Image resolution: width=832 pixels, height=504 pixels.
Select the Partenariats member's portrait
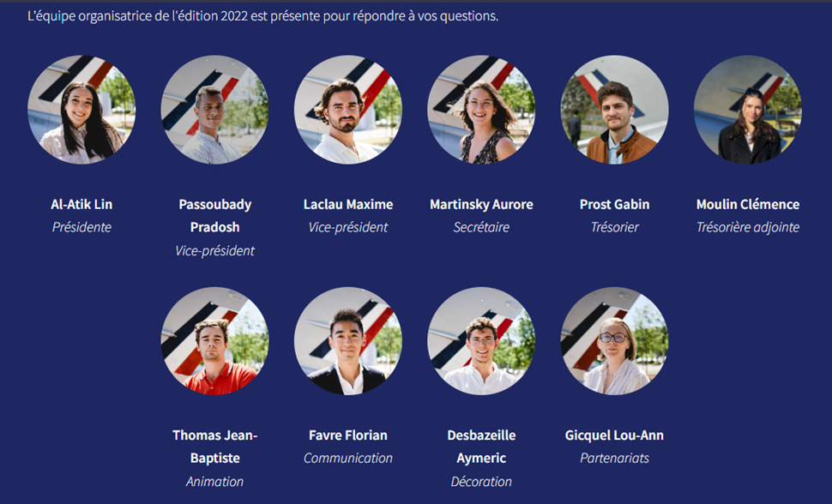coord(614,340)
